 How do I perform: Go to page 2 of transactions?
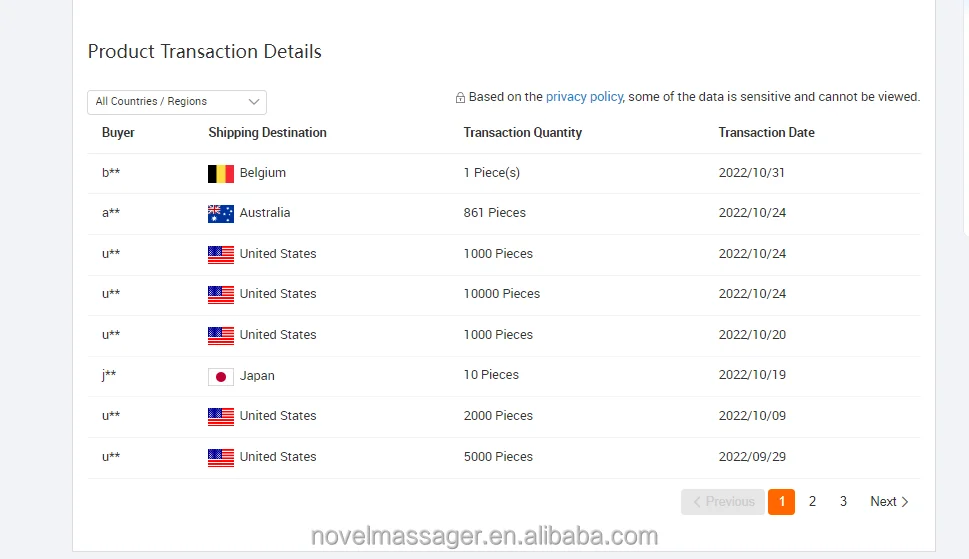[812, 502]
